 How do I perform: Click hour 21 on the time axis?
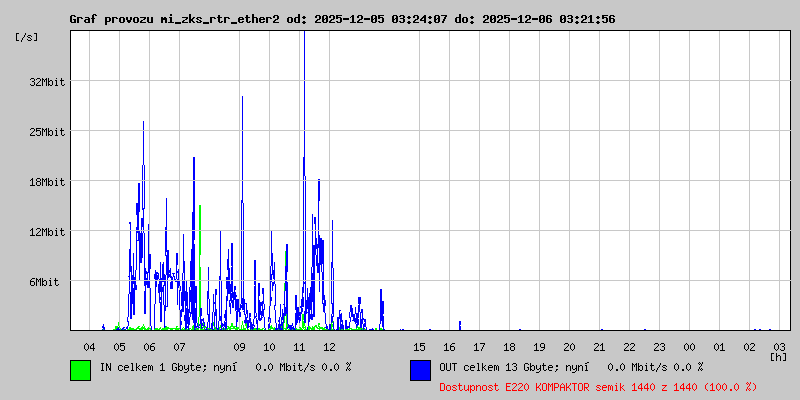tap(599, 346)
